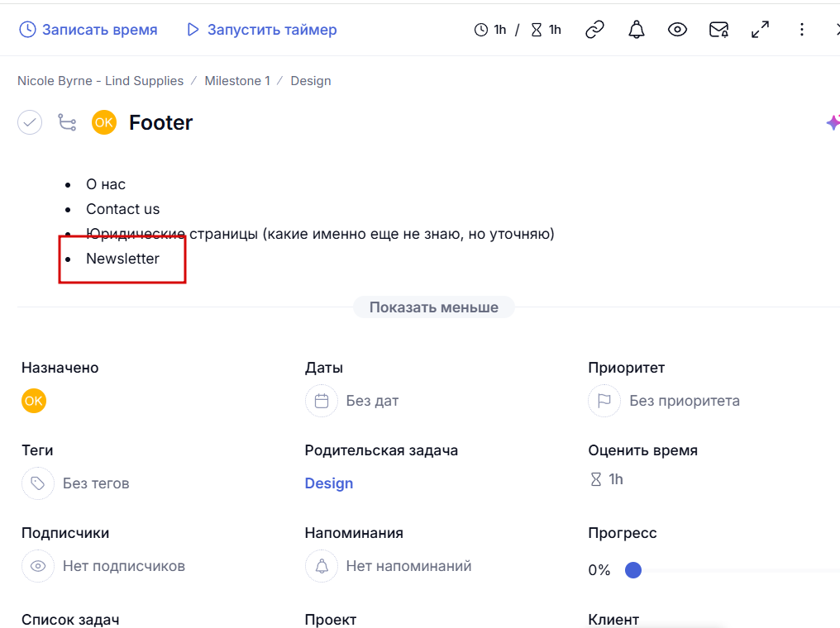
Task: Open the three-dot more options menu
Action: tap(801, 30)
